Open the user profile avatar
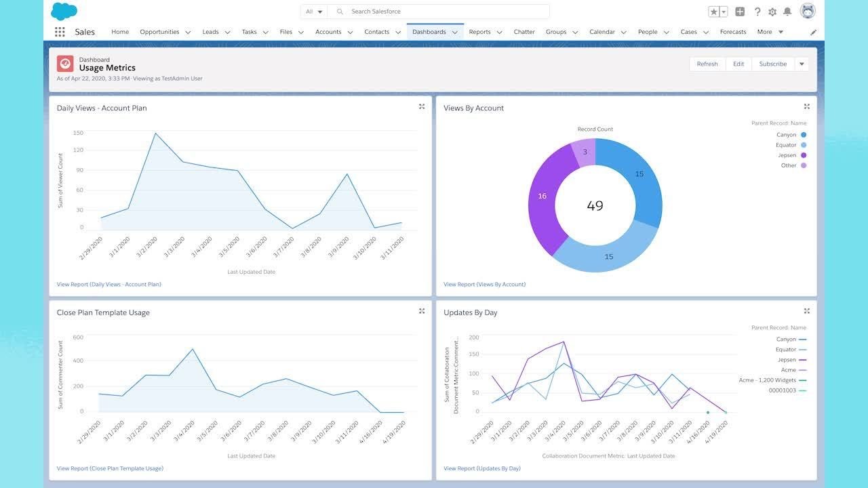The height and width of the screenshot is (488, 868). tap(808, 11)
